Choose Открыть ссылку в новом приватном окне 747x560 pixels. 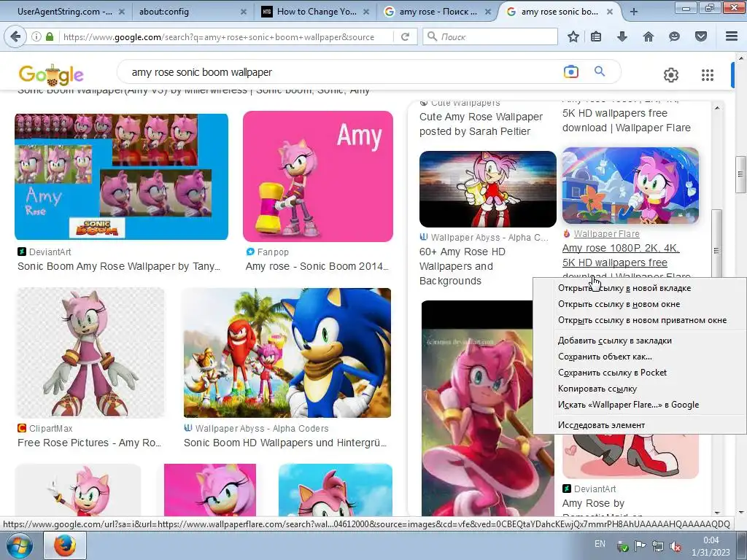click(x=642, y=321)
